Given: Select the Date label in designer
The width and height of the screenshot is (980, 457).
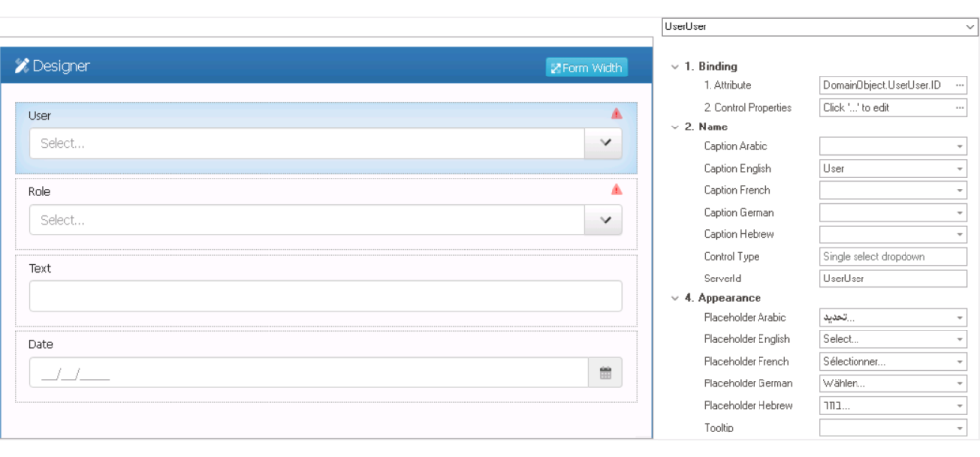Looking at the screenshot, I should [40, 344].
